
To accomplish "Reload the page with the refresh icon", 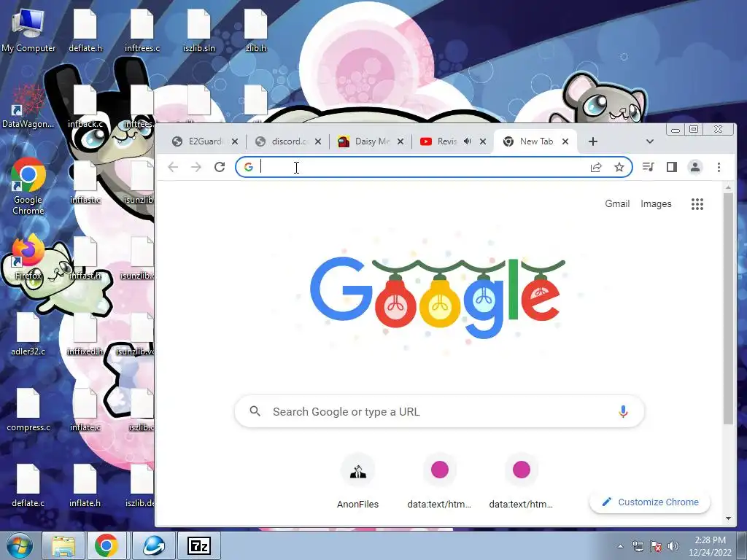I will [219, 167].
